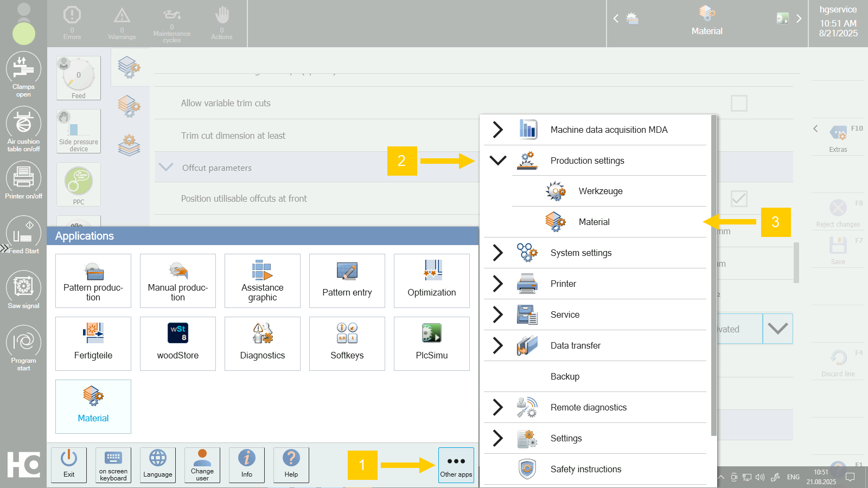This screenshot has height=488, width=868.
Task: Collapse Production settings group
Action: click(x=497, y=160)
